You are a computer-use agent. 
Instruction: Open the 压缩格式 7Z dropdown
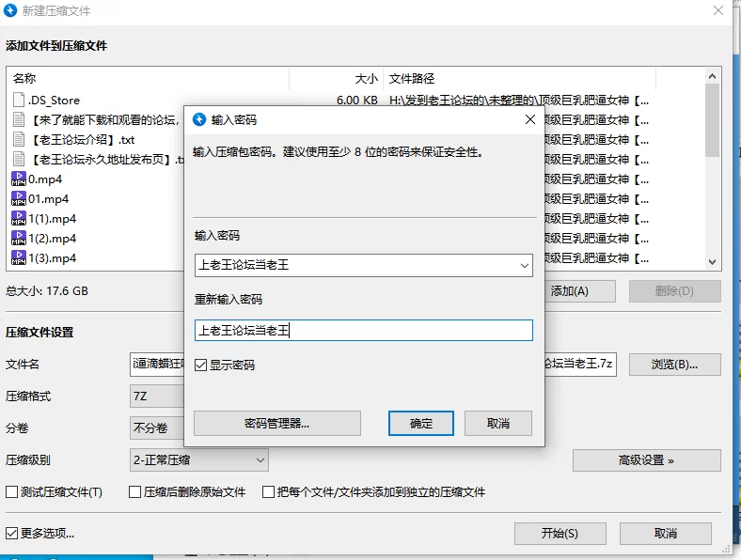pyautogui.click(x=157, y=397)
